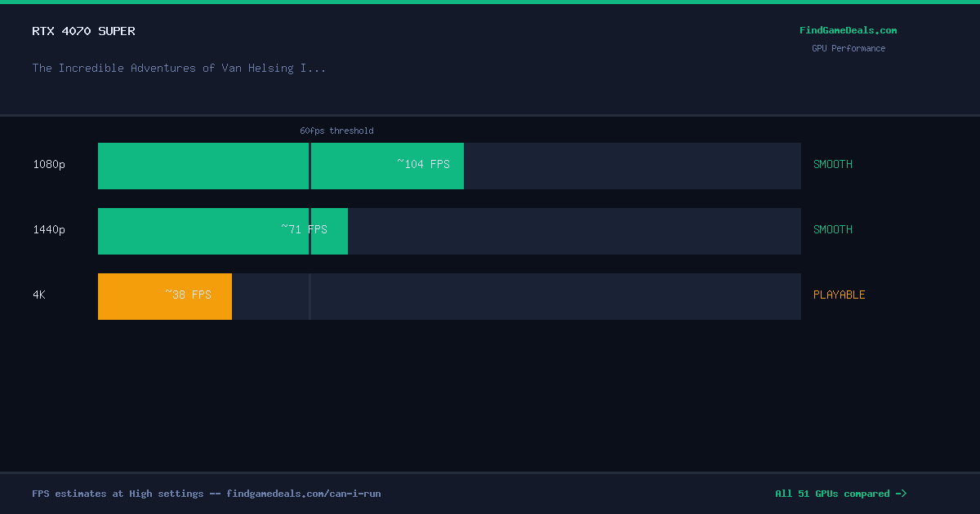Viewport: 980px width, 514px height.
Task: Open the FindGameDeals.com link
Action: click(848, 30)
